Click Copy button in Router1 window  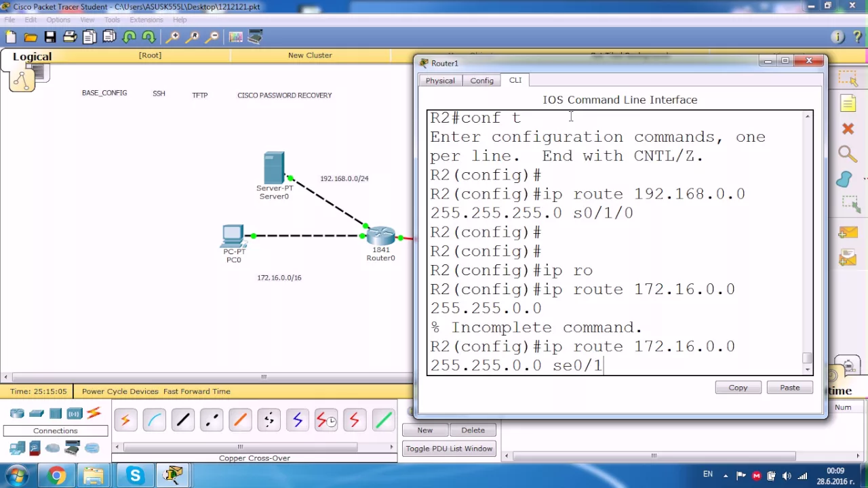click(x=738, y=388)
